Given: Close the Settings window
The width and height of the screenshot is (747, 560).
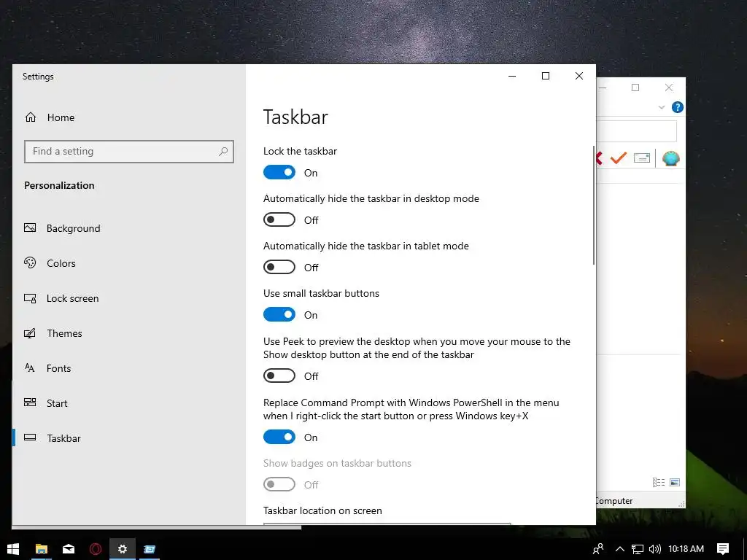Looking at the screenshot, I should click(x=578, y=76).
